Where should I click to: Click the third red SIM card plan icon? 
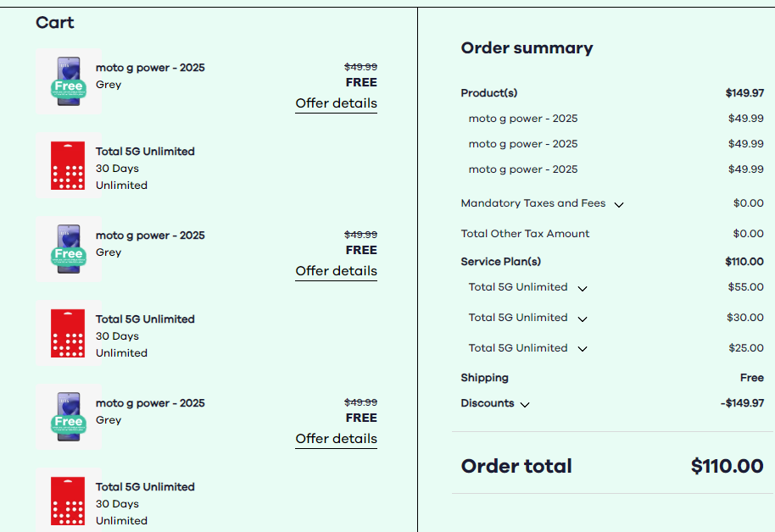tap(68, 501)
